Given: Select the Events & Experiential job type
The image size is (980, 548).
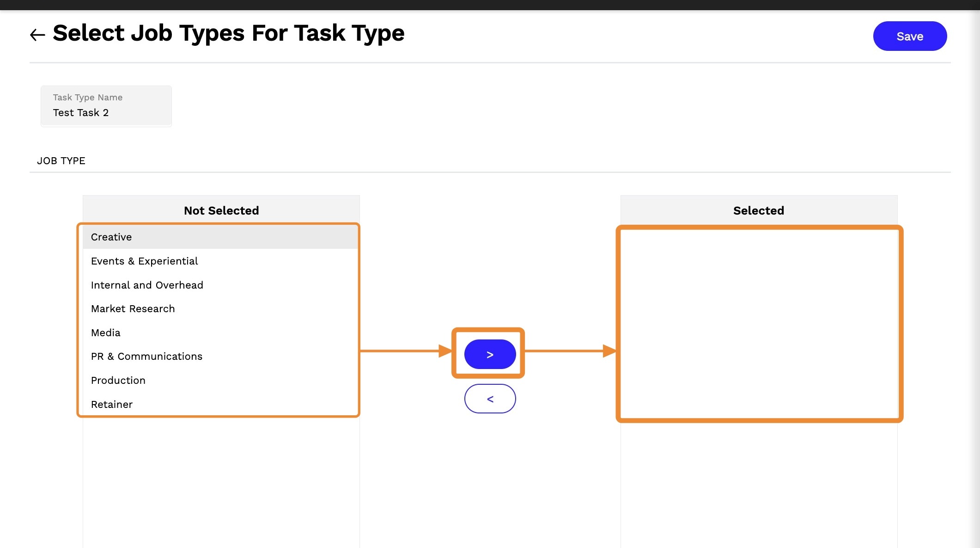Looking at the screenshot, I should (144, 261).
